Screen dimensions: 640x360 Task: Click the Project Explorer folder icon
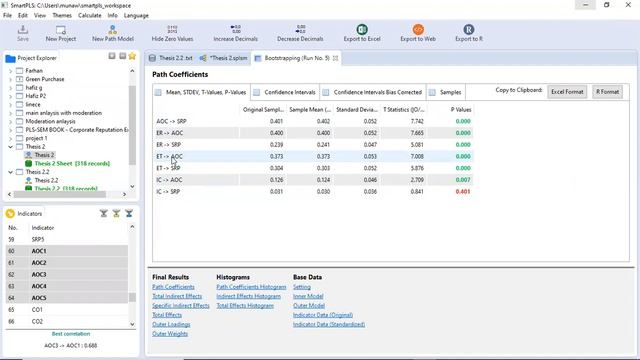pos(10,58)
